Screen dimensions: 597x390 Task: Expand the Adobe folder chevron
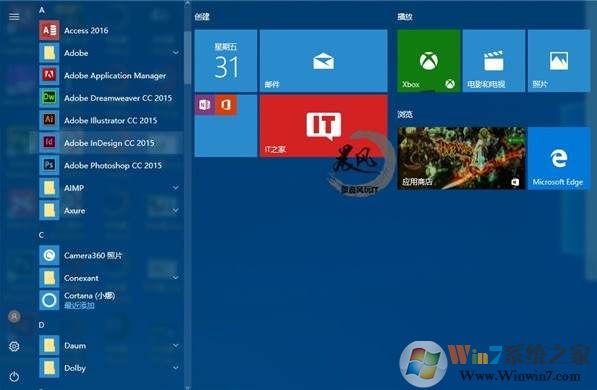176,53
